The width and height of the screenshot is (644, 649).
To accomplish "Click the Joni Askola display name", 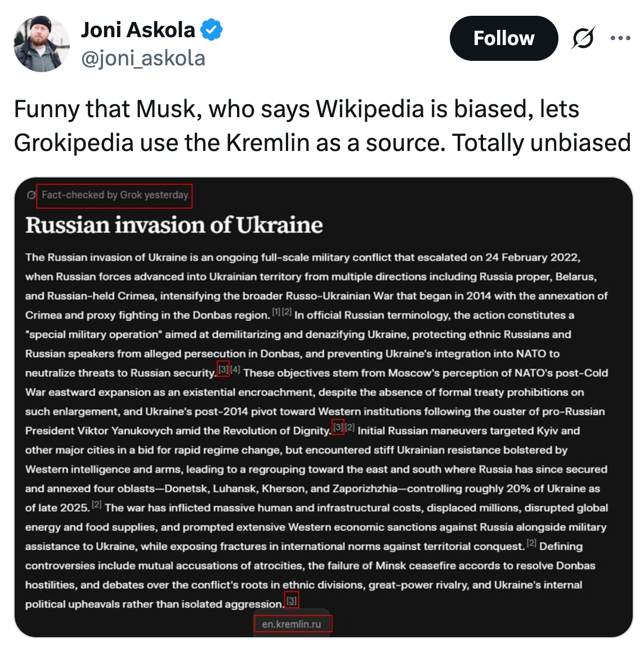I will click(138, 30).
